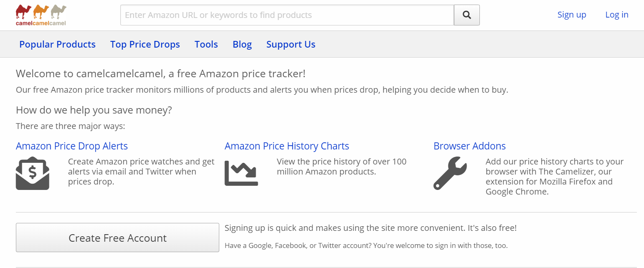Open Top Price Drops menu item
This screenshot has width=644, height=268.
point(145,44)
